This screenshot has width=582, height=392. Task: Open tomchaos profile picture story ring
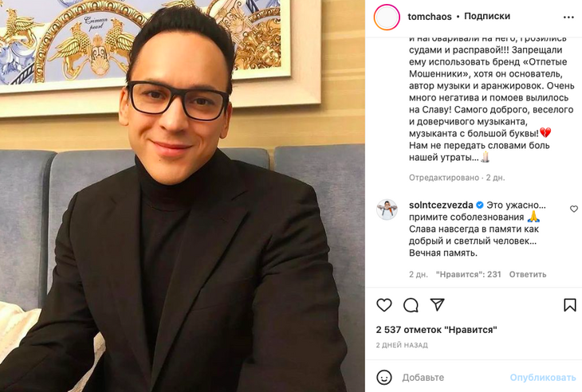pyautogui.click(x=387, y=17)
